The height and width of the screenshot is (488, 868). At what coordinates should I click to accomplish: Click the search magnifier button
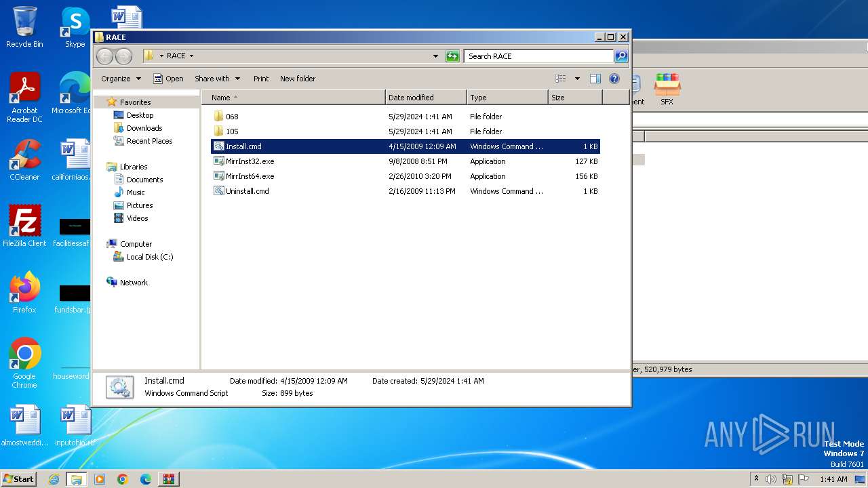[620, 56]
